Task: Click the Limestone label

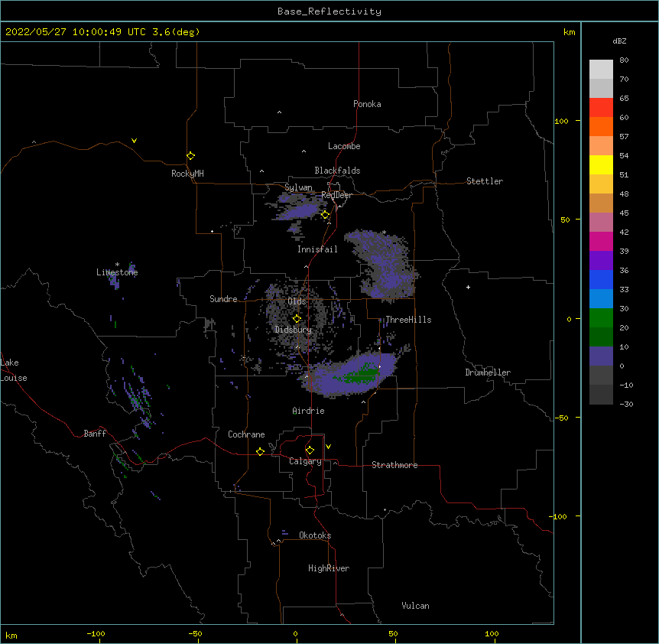Action: (x=117, y=272)
